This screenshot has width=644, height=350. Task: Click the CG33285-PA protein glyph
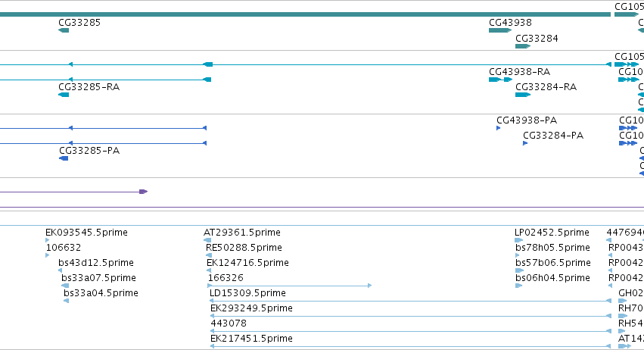pyautogui.click(x=64, y=158)
